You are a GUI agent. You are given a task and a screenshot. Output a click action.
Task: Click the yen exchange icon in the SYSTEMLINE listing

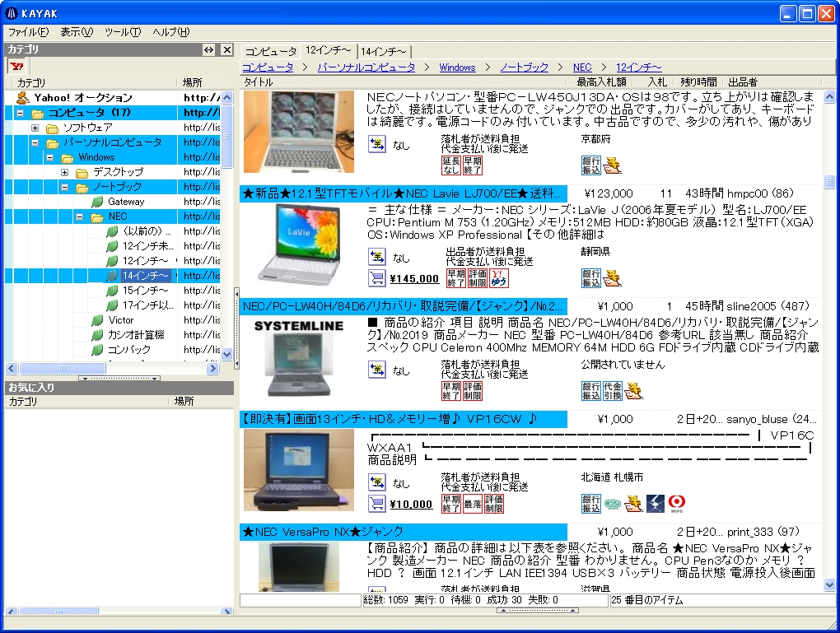tap(377, 370)
